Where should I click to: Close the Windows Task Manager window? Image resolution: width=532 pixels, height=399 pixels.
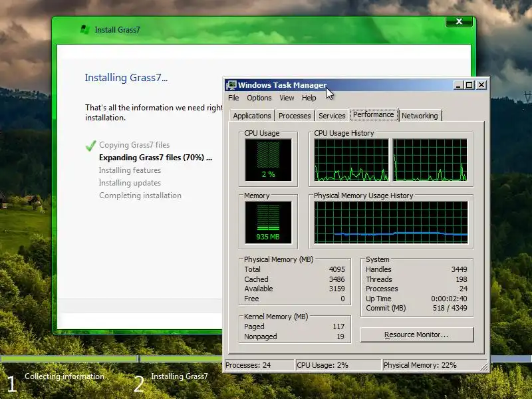click(481, 85)
